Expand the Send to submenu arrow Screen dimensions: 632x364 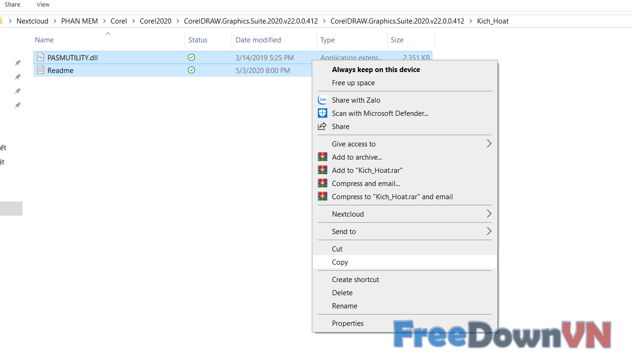coord(488,231)
